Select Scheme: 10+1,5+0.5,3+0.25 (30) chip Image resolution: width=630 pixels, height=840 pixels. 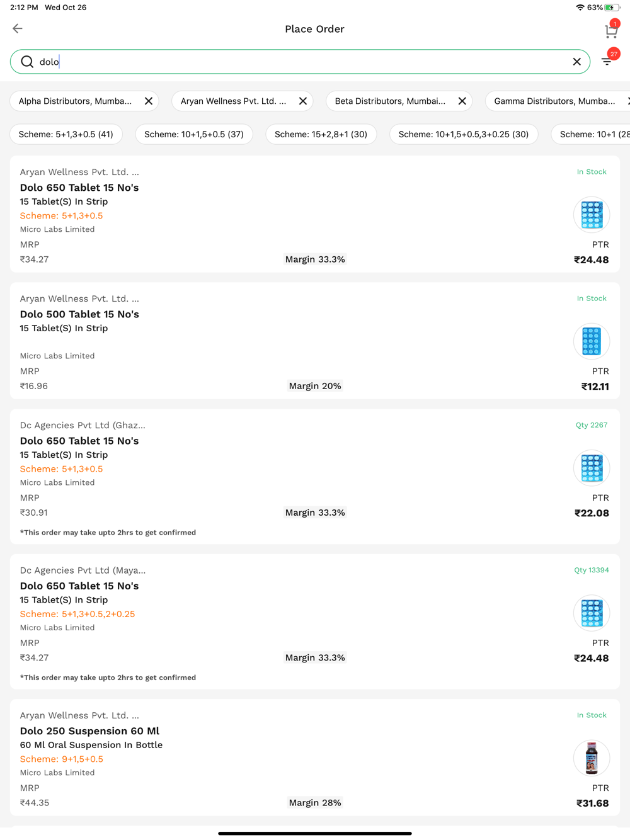[x=463, y=134]
